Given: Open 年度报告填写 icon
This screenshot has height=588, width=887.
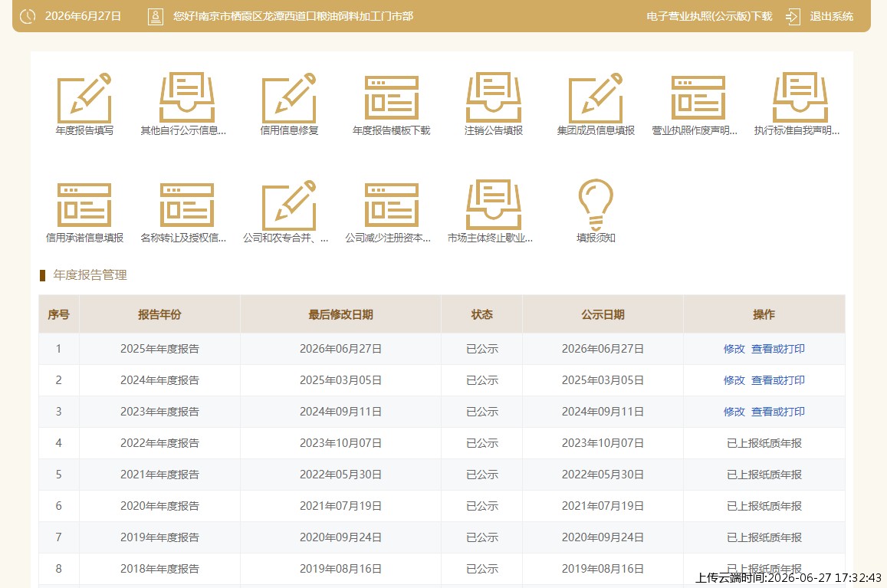Looking at the screenshot, I should coord(84,97).
